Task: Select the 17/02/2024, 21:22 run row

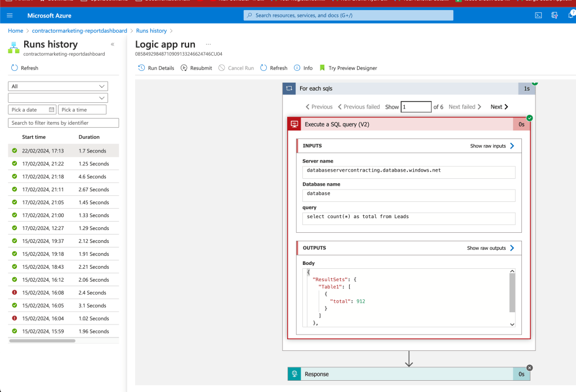Action: pyautogui.click(x=63, y=164)
